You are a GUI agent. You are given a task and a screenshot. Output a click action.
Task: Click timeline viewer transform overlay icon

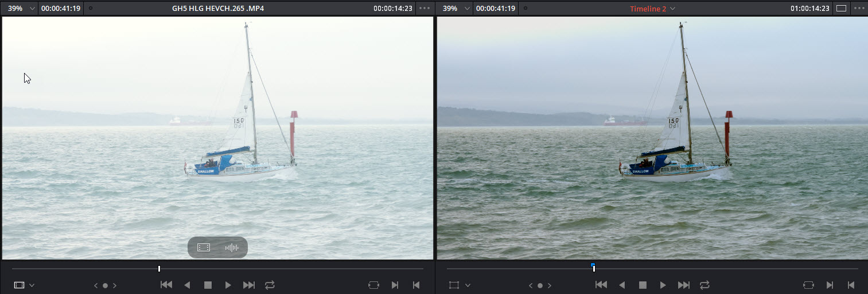tap(454, 285)
